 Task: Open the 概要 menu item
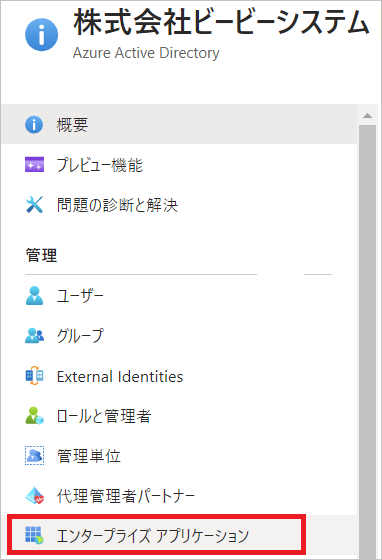click(x=179, y=125)
